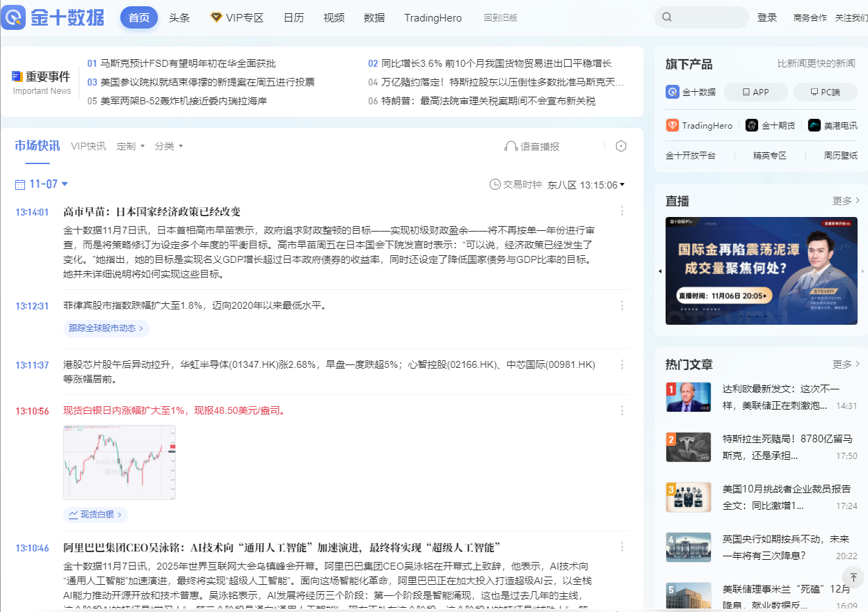This screenshot has height=612, width=868.
Task: Click the 语音播报 headphone icon
Action: [513, 146]
